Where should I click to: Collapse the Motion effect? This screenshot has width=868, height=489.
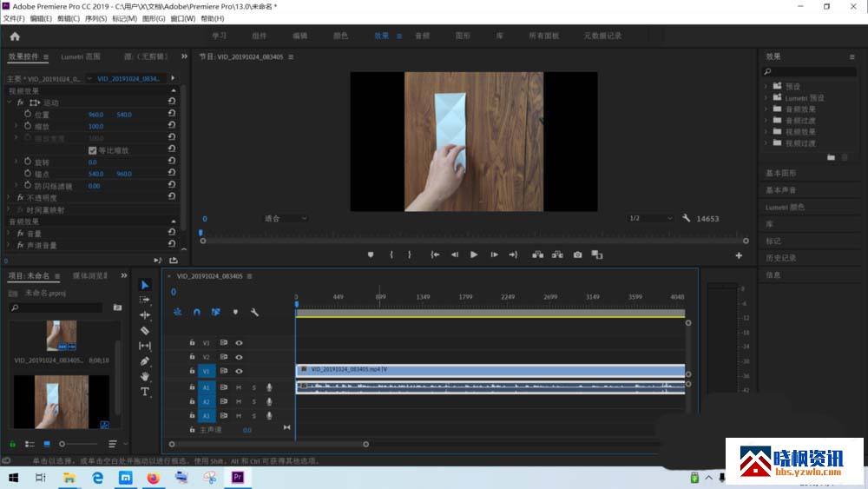9,102
